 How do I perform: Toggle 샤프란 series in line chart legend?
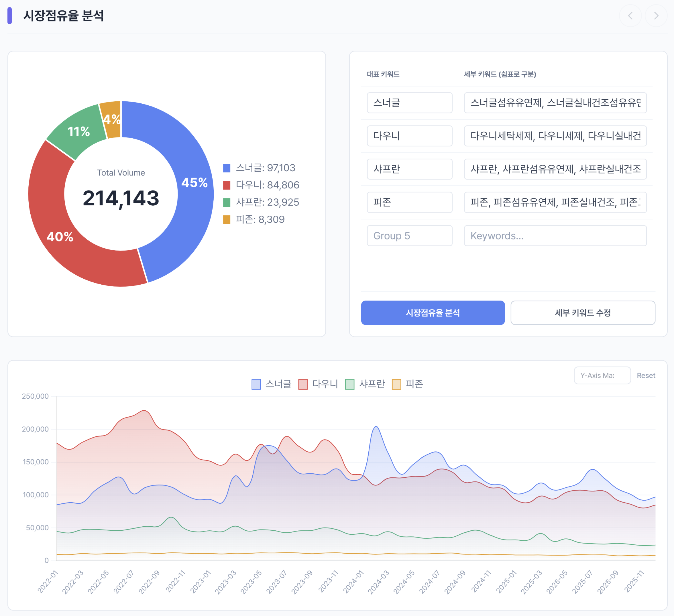point(365,384)
